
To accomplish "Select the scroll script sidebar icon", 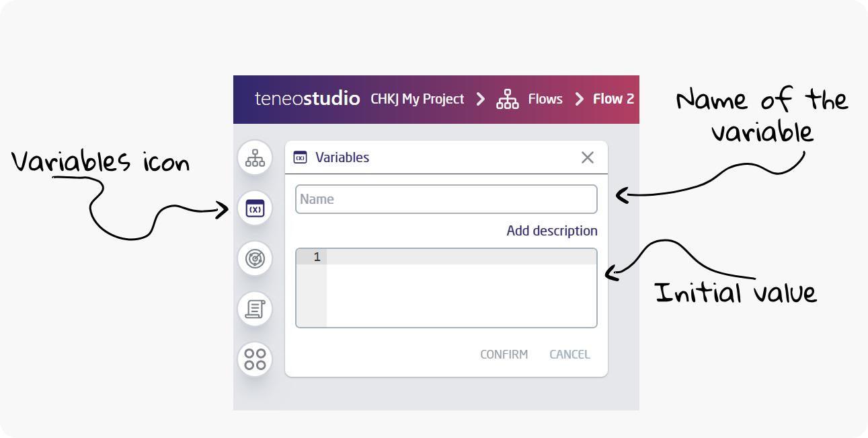I will coord(255,309).
